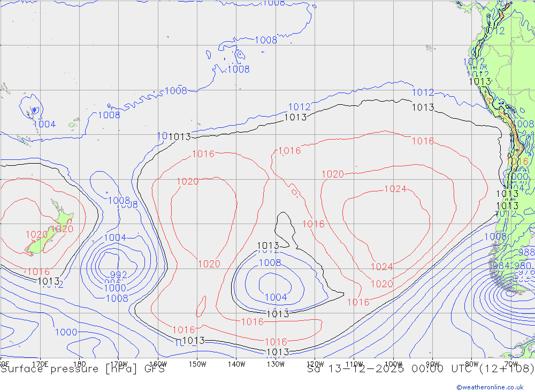
Task: Click the 1004 label above the 992 low
Action: [x=115, y=237]
